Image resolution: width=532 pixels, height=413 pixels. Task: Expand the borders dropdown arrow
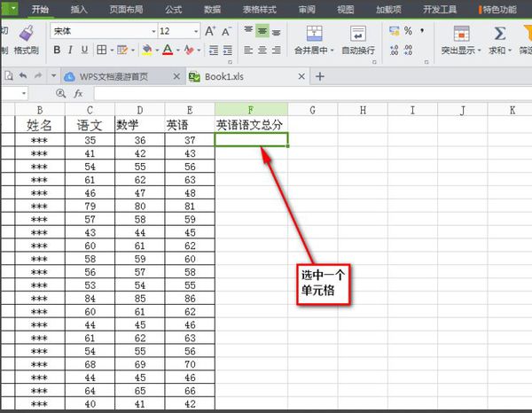click(112, 51)
